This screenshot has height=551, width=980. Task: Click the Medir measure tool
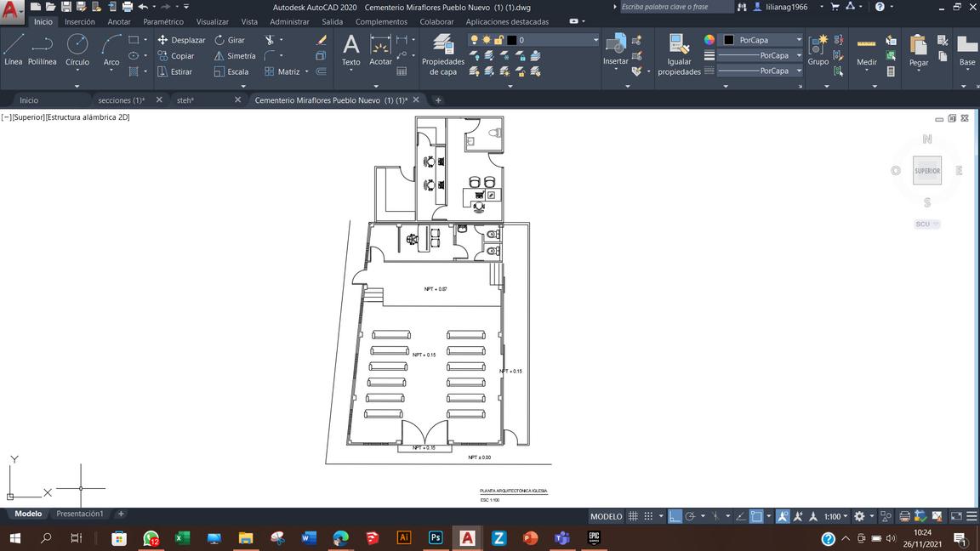(866, 51)
